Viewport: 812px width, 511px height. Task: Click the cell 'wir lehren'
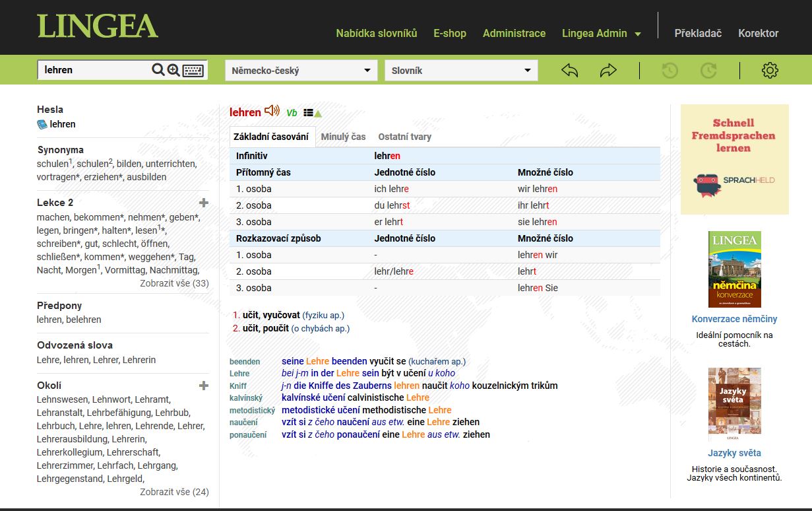[x=538, y=189]
